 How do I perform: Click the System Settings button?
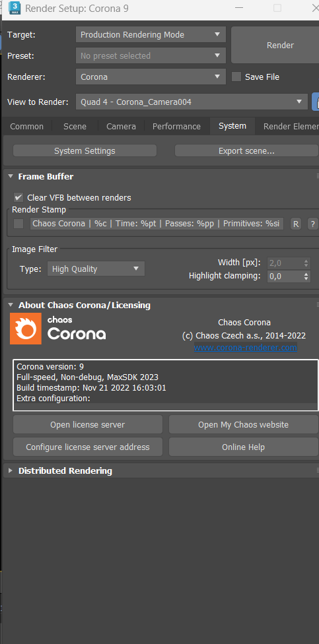tap(85, 150)
